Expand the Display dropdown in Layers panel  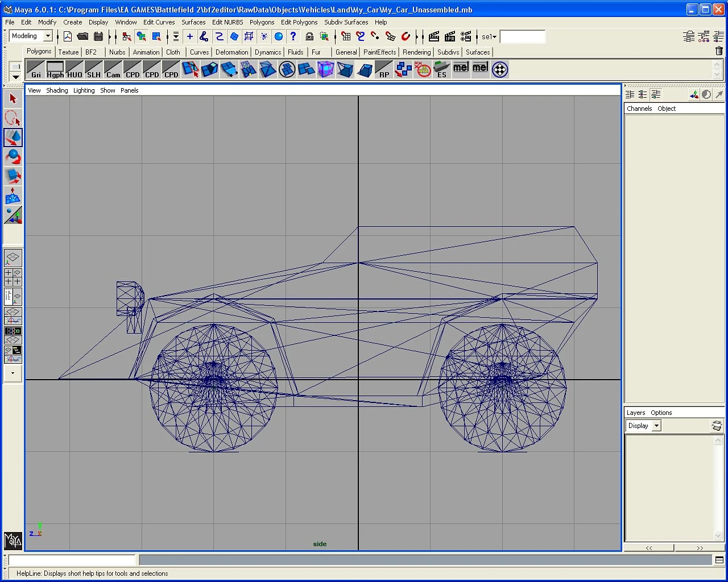[656, 426]
